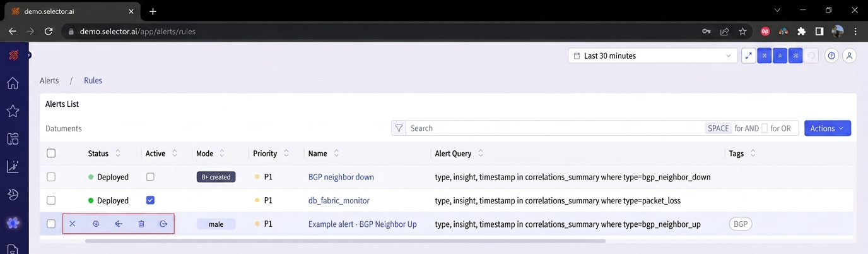Click the circled right arrow icon in the BGP Neighbor Up row
868x254 pixels.
tap(163, 224)
